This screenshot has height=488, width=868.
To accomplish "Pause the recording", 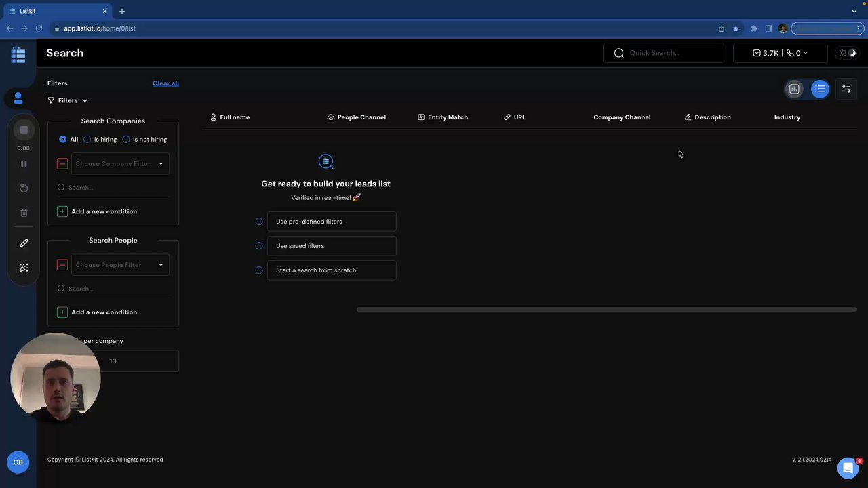I will tap(24, 164).
